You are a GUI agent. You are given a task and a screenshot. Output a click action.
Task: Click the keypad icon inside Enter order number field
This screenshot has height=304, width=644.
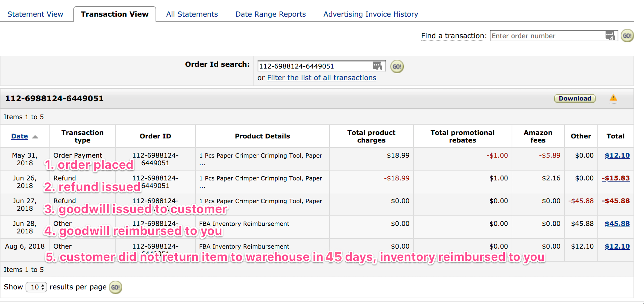(609, 36)
